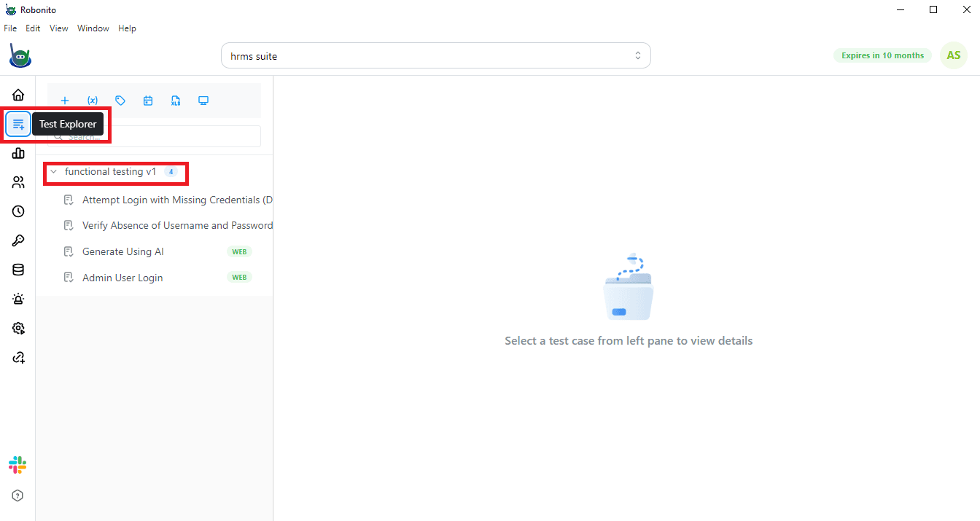980x521 pixels.
Task: Open the bar-chart reports icon in sidebar
Action: click(x=17, y=153)
